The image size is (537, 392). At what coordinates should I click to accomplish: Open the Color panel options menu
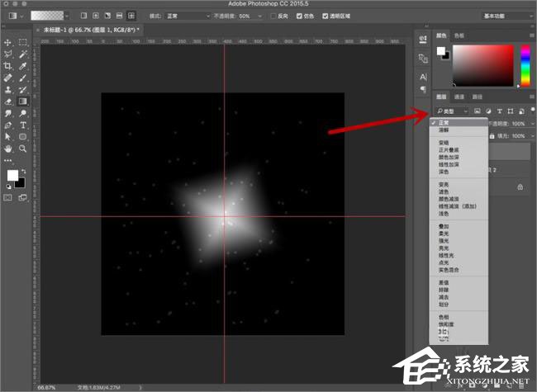coord(532,35)
